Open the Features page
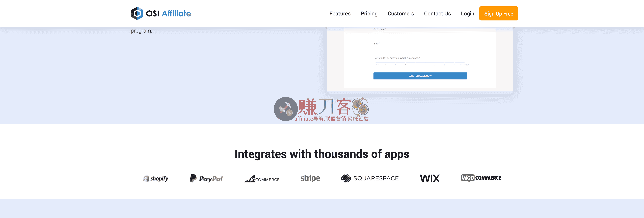 click(340, 14)
